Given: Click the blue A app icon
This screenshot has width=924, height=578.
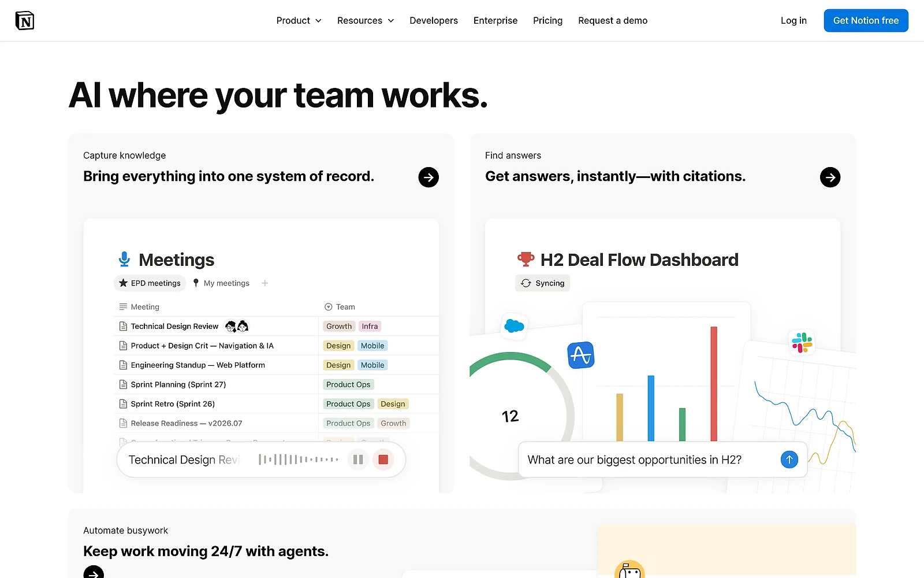Looking at the screenshot, I should click(x=581, y=355).
